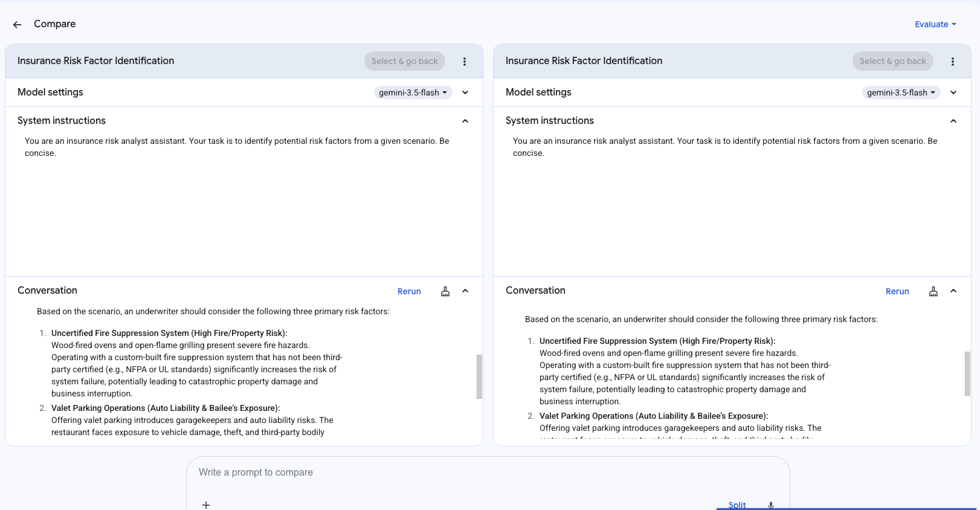Click Valet Parking Operations heading in right panel
Screen dimensions: 980x510
point(654,416)
